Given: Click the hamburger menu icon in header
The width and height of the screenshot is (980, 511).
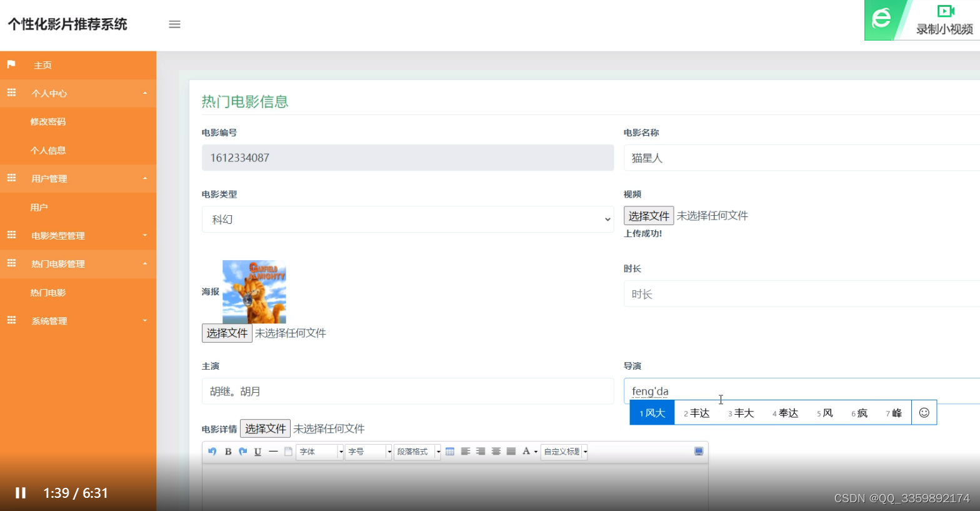Looking at the screenshot, I should pyautogui.click(x=174, y=24).
